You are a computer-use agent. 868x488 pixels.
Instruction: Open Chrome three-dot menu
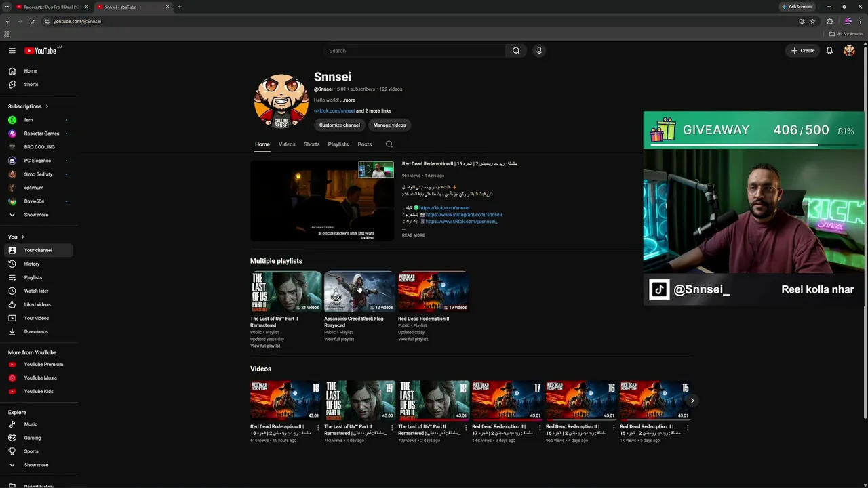861,21
